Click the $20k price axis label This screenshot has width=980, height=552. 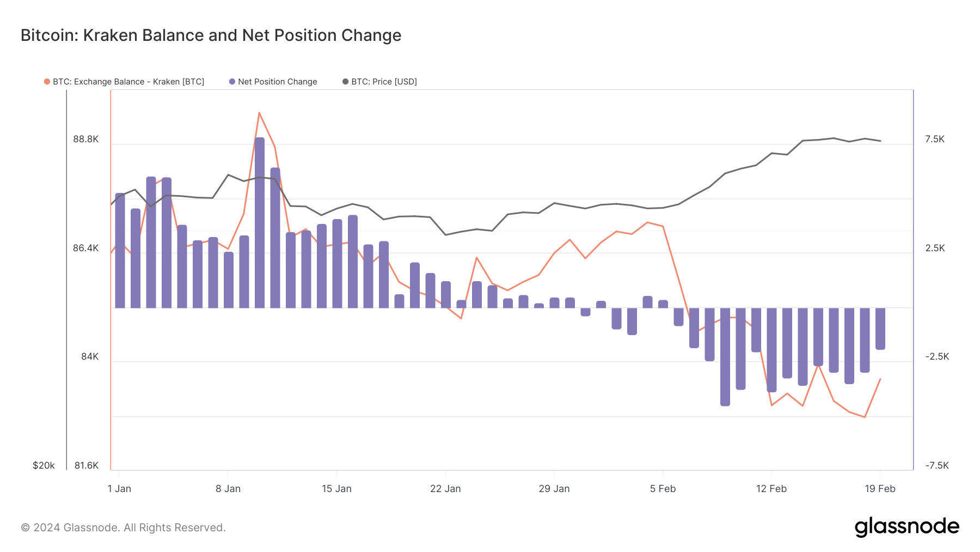(44, 465)
